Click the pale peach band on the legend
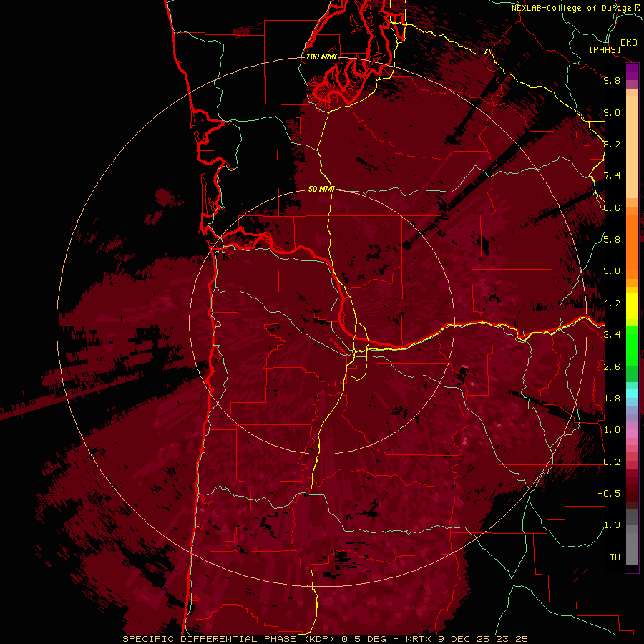The width and height of the screenshot is (644, 644). coord(632,147)
